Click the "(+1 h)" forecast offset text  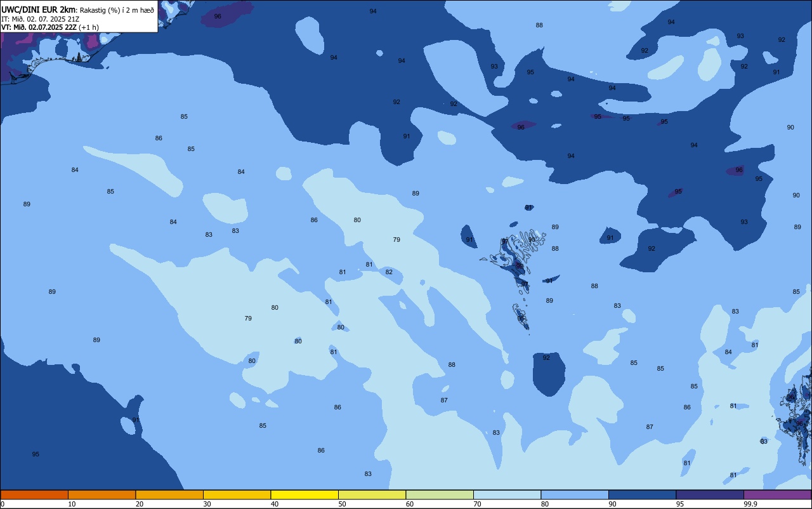coord(89,27)
